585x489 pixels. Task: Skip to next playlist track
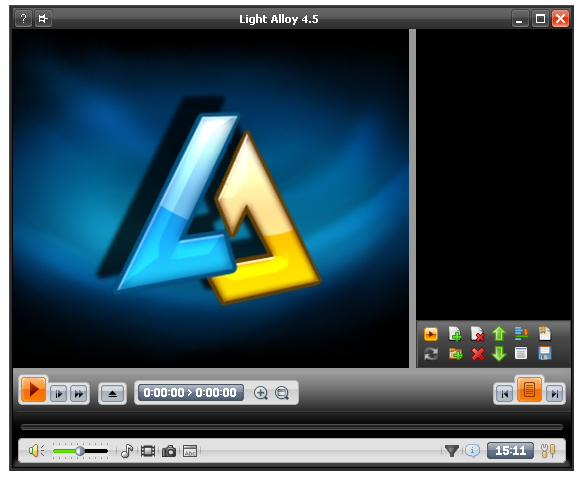point(555,394)
